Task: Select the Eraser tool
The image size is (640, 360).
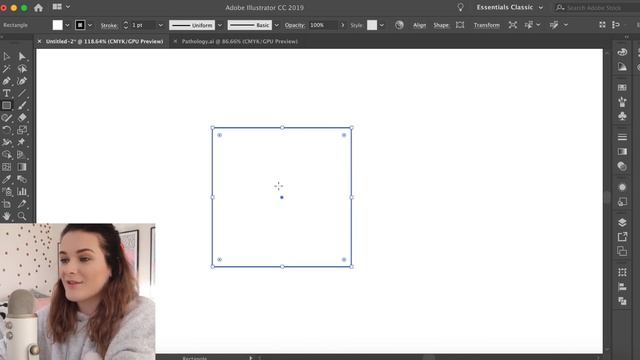Action: click(x=22, y=118)
